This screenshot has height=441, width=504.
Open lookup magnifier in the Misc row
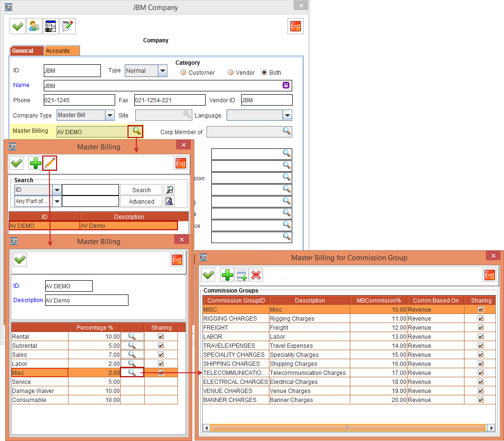click(132, 372)
